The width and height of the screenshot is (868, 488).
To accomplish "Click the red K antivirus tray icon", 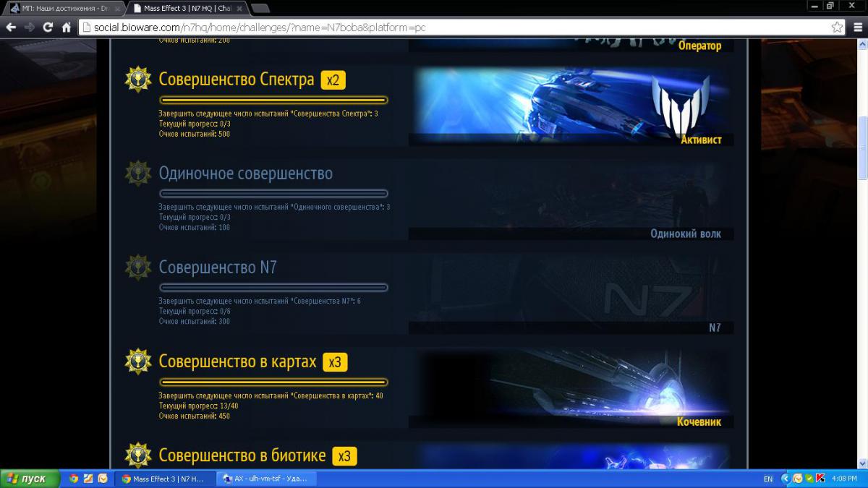I will click(820, 479).
